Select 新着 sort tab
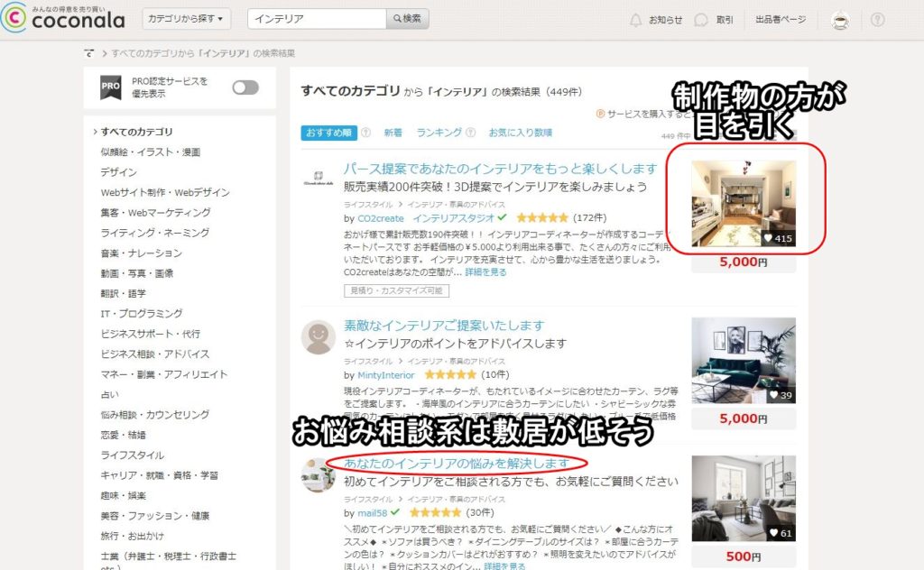This screenshot has height=570, width=924. pos(393,133)
